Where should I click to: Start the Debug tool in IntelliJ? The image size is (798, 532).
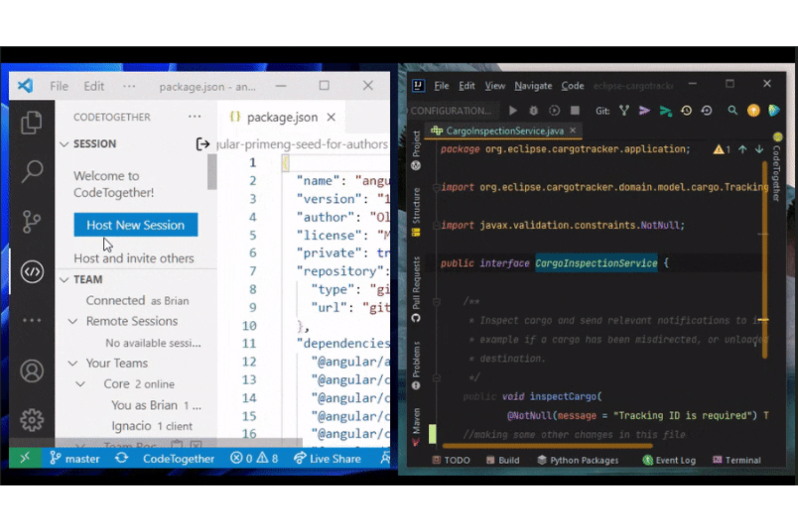click(533, 110)
